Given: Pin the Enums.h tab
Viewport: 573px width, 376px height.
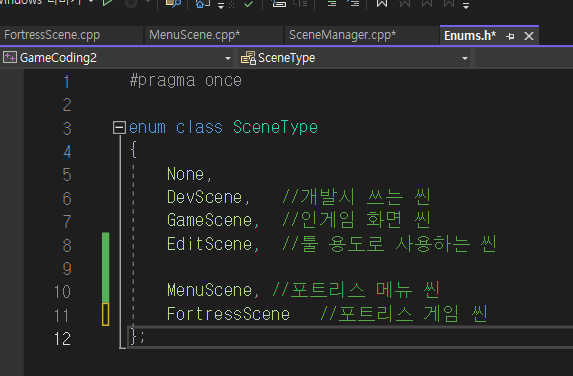Looking at the screenshot, I should coord(510,36).
